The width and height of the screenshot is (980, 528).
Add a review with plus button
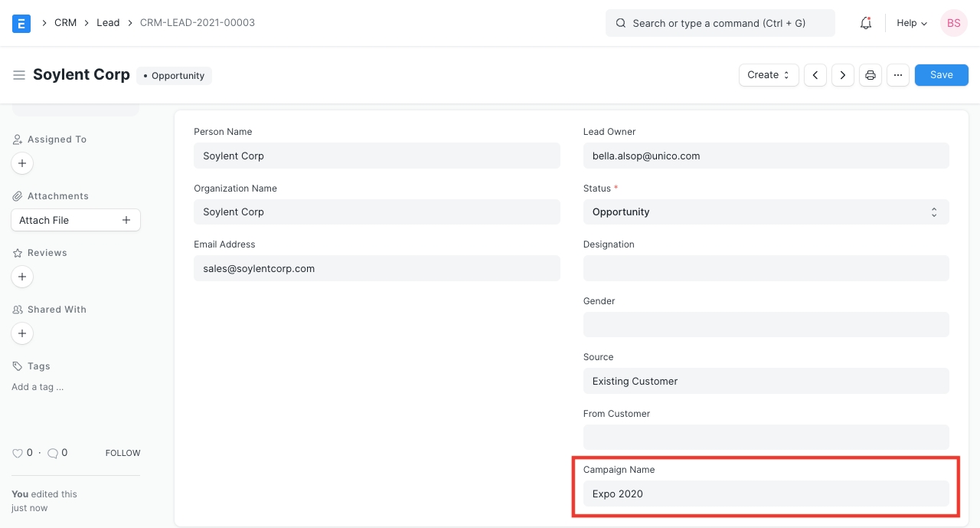22,277
